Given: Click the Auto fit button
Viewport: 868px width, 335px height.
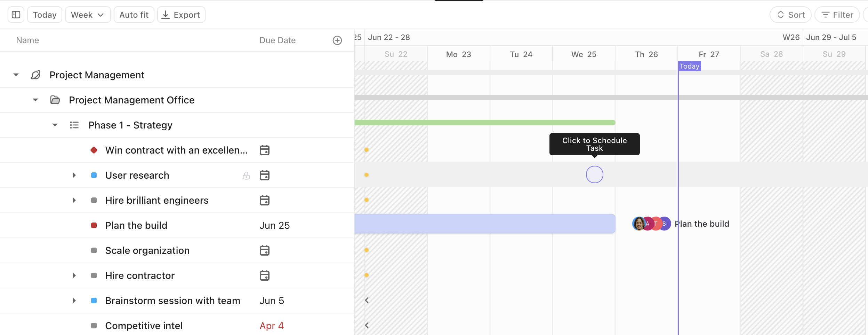Looking at the screenshot, I should [134, 15].
